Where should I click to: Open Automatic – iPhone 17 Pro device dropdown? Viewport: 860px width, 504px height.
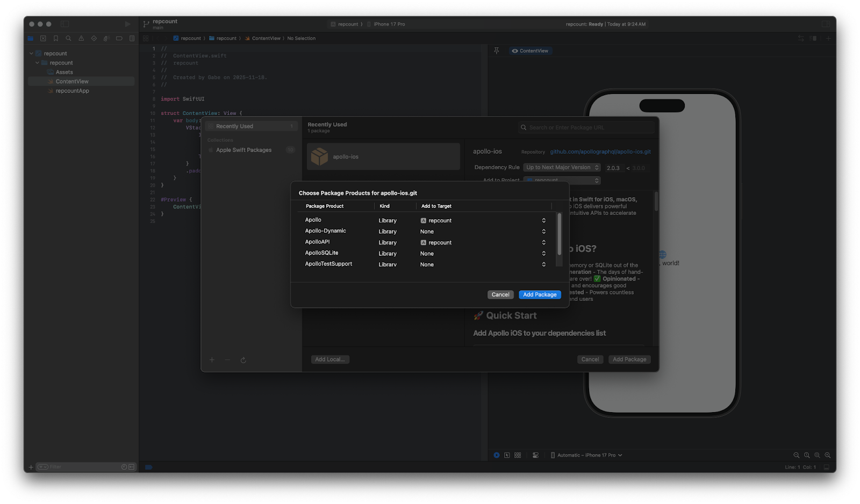click(x=586, y=455)
